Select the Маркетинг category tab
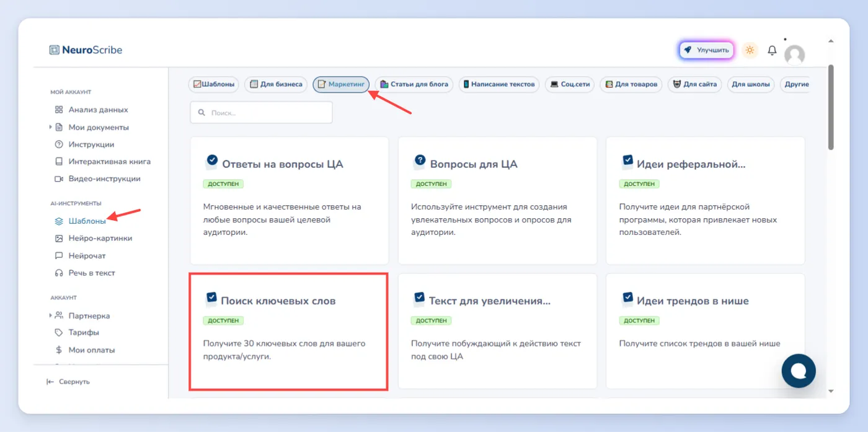The height and width of the screenshot is (432, 868). (x=341, y=84)
